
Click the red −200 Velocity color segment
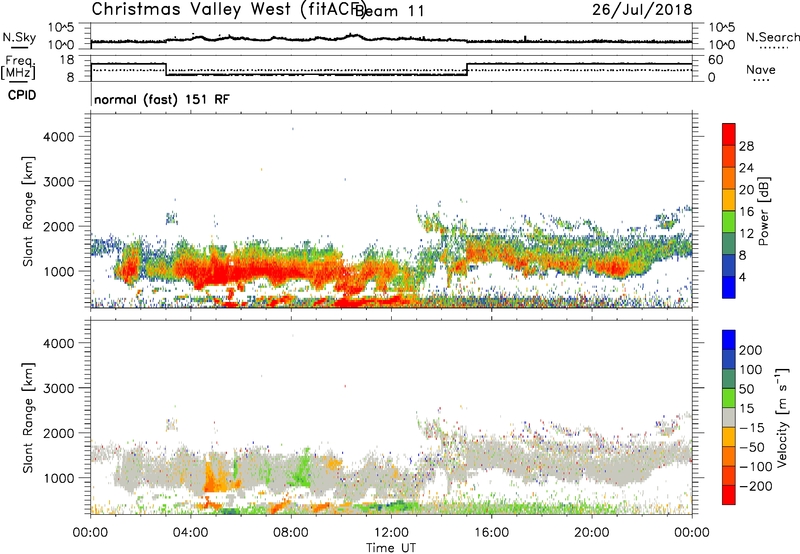(x=729, y=495)
